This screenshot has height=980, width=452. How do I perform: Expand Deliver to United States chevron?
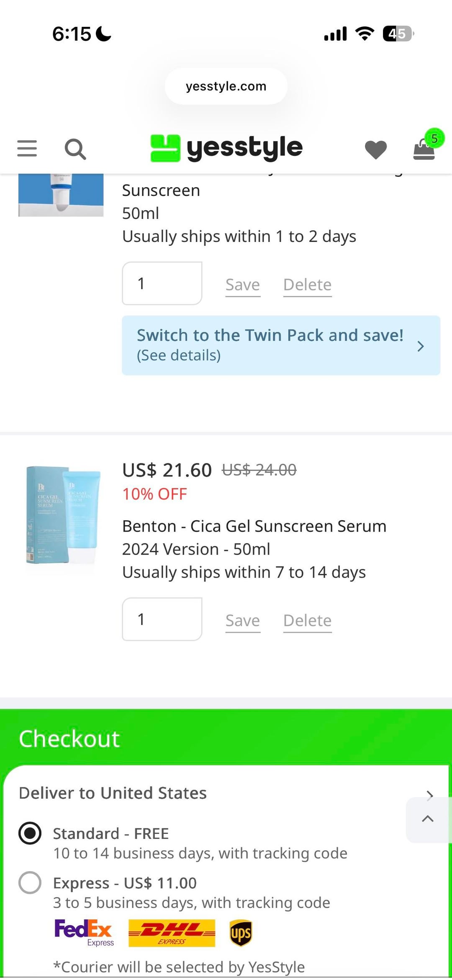(x=429, y=795)
